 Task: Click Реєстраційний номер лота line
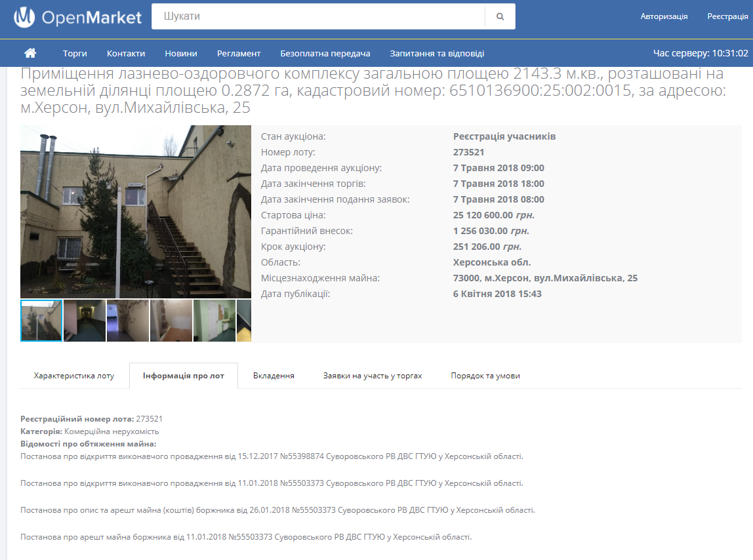pyautogui.click(x=91, y=419)
